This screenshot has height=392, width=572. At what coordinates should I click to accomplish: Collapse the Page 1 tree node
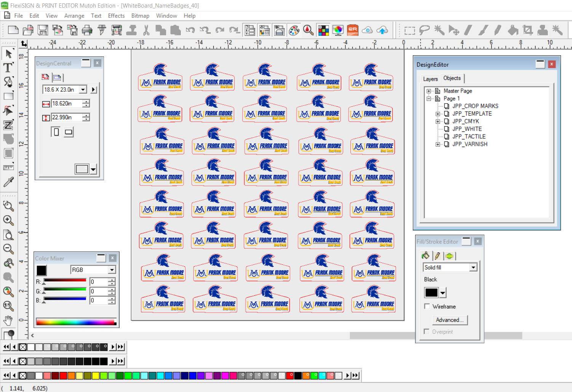click(x=429, y=99)
